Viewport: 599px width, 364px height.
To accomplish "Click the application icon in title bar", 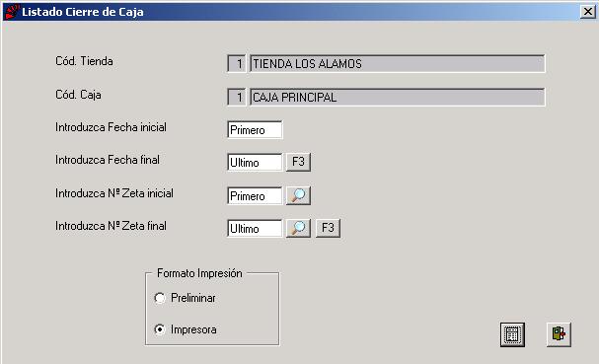I will click(x=12, y=12).
